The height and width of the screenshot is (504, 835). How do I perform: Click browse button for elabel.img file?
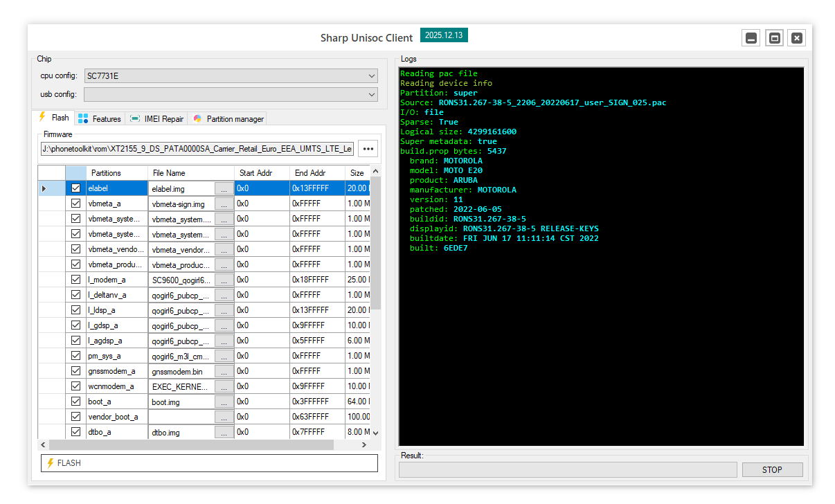click(x=224, y=188)
